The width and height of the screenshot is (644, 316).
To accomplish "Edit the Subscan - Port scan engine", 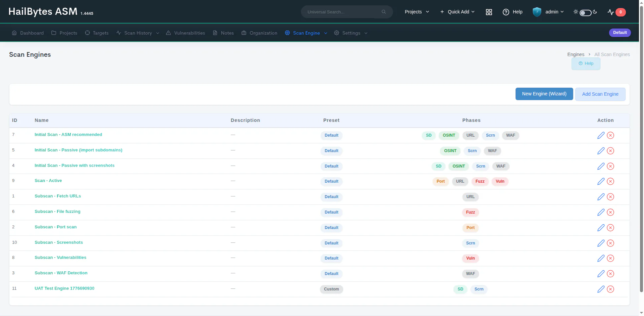I will coord(601,228).
